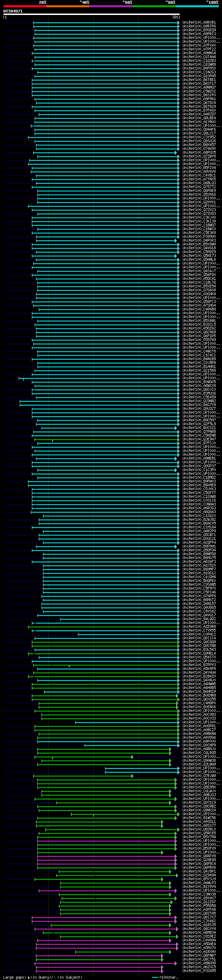222x980 pixels.
Task: Select the UniRef100_A0DPR1 label
Action: (199, 726)
